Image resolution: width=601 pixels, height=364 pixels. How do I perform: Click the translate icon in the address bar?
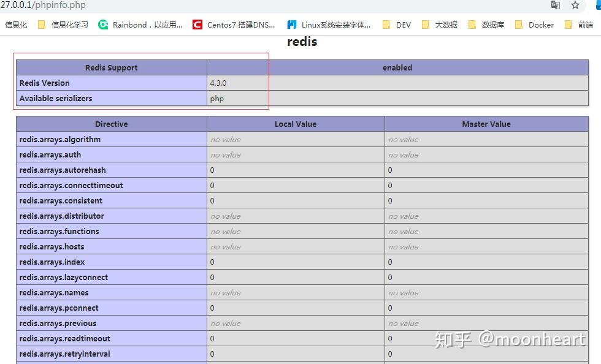556,5
